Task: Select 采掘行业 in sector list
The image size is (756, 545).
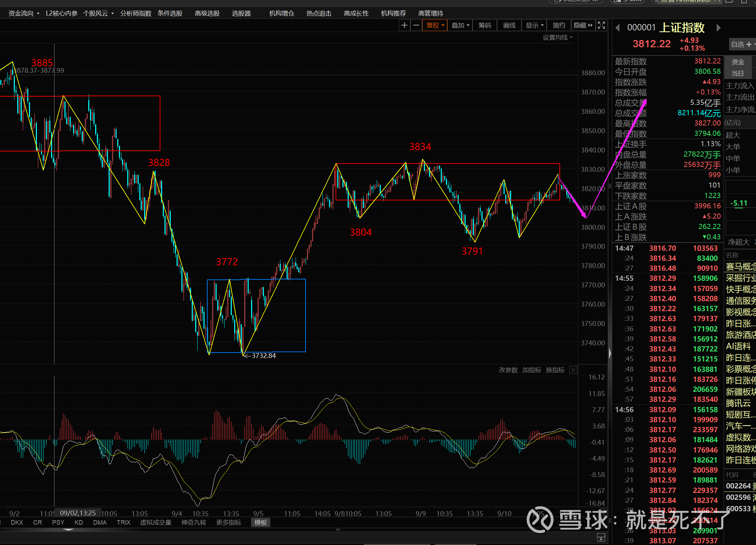Action: [x=740, y=278]
